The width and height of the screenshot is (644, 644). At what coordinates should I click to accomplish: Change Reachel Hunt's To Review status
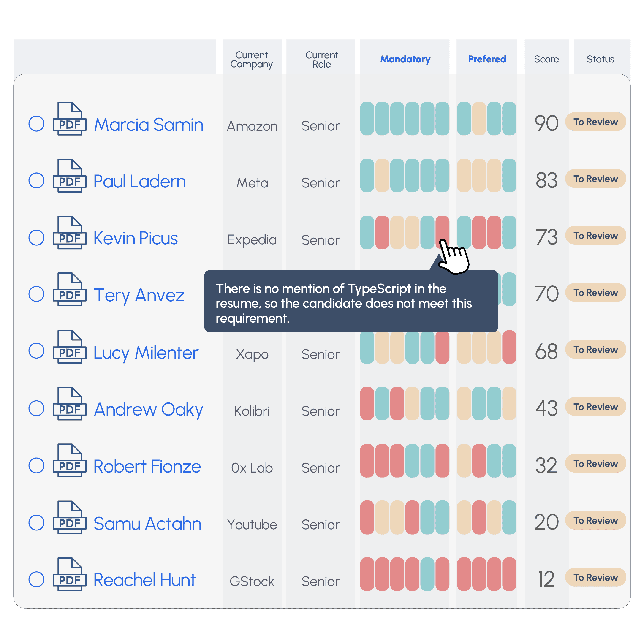(595, 577)
